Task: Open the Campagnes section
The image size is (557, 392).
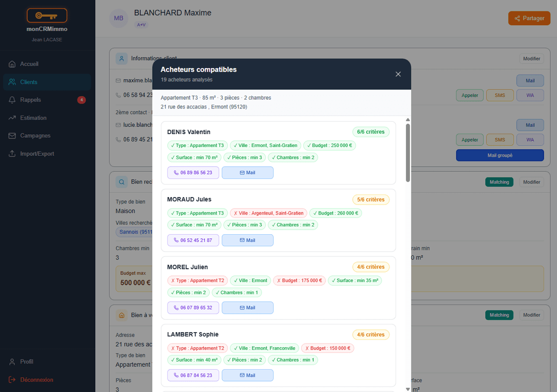Action: 47,136
